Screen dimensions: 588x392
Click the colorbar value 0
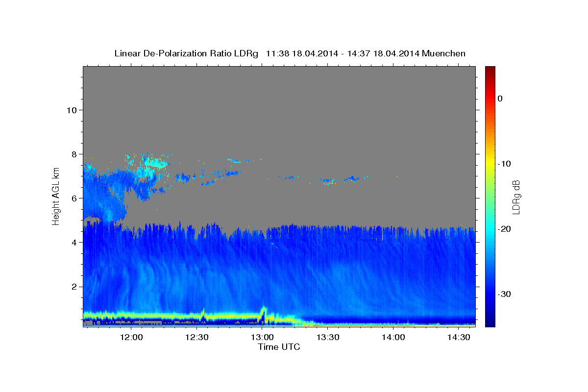click(500, 98)
